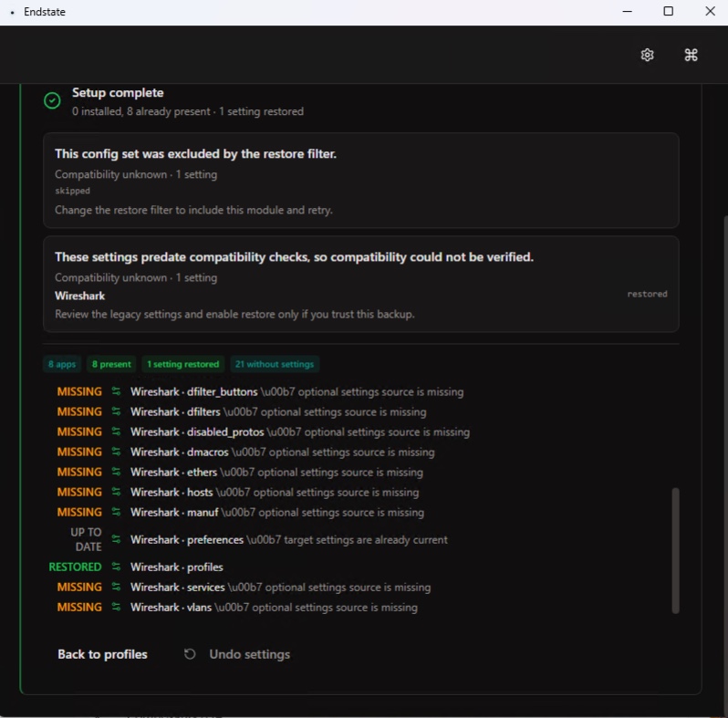Open the command palette icon
728x718 pixels.
[691, 55]
